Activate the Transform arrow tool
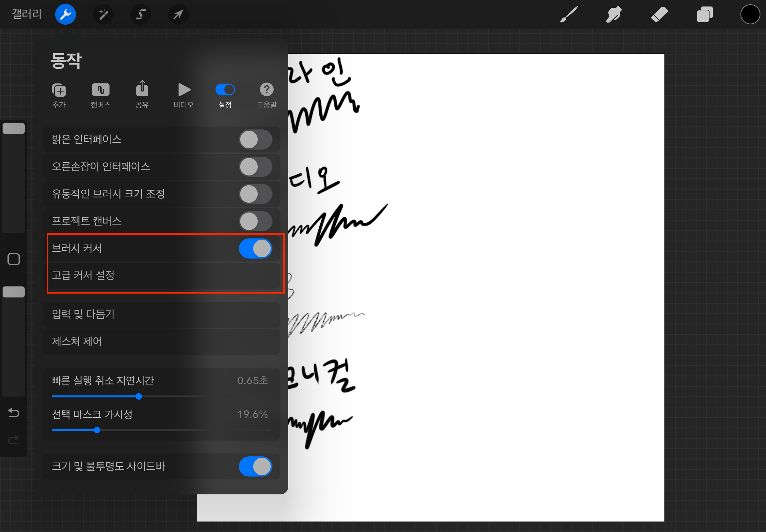Viewport: 766px width, 532px height. (179, 14)
